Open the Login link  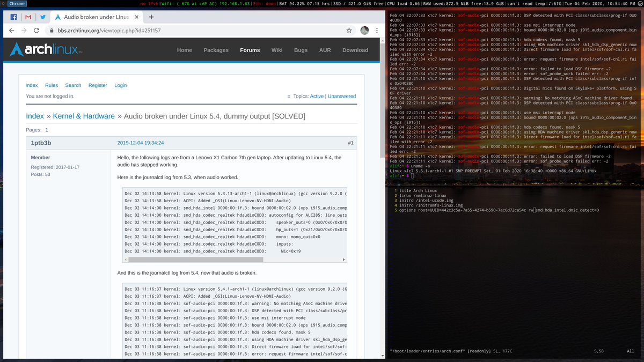click(121, 85)
